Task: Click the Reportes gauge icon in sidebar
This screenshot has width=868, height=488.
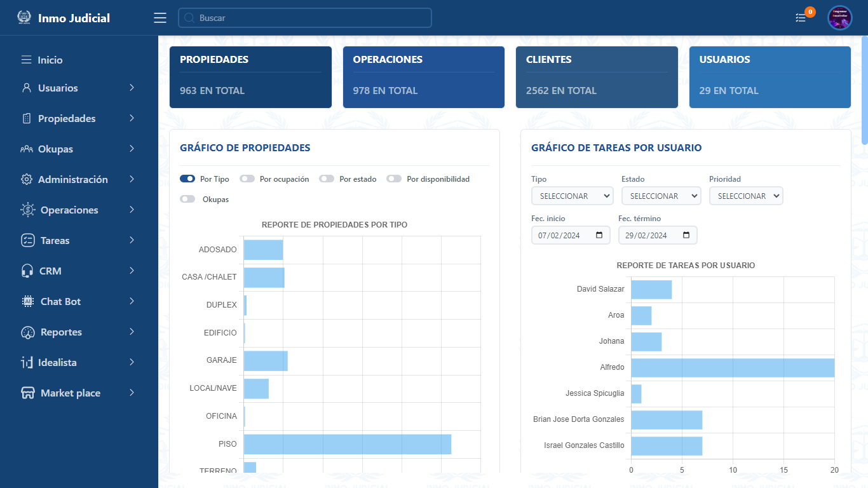Action: click(27, 332)
